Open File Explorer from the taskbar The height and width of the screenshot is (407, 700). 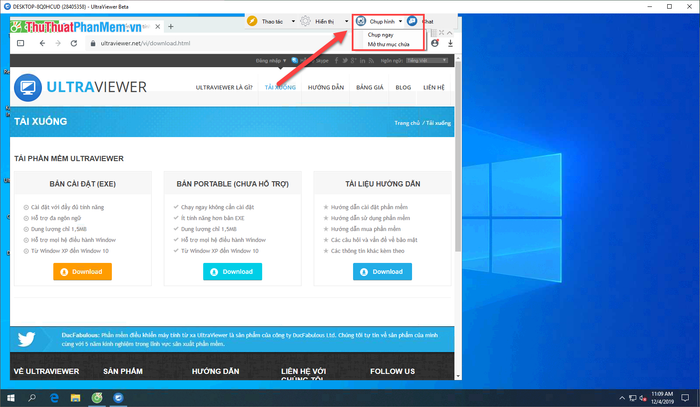pos(75,398)
